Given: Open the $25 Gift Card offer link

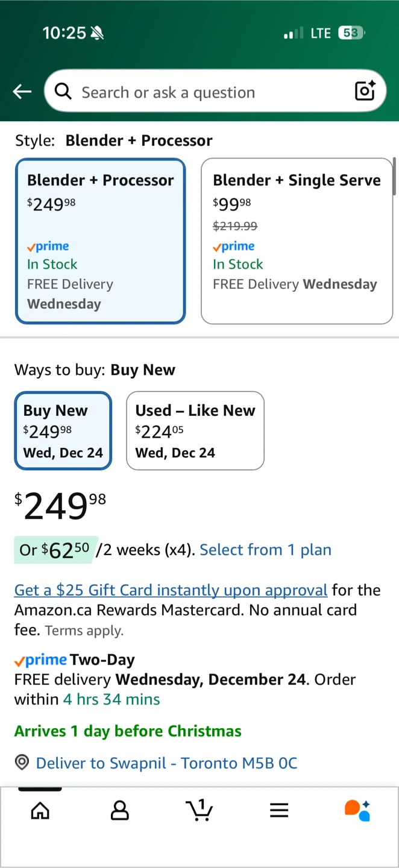Looking at the screenshot, I should click(x=171, y=590).
